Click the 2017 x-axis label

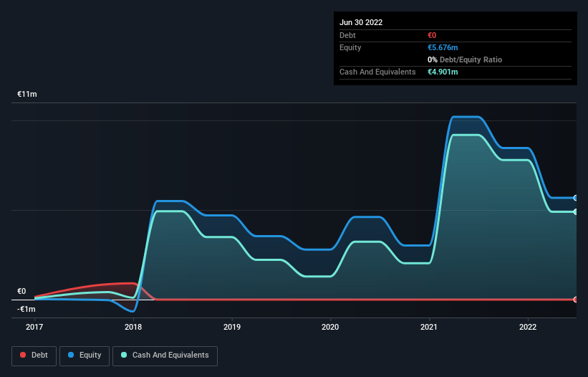click(x=34, y=327)
